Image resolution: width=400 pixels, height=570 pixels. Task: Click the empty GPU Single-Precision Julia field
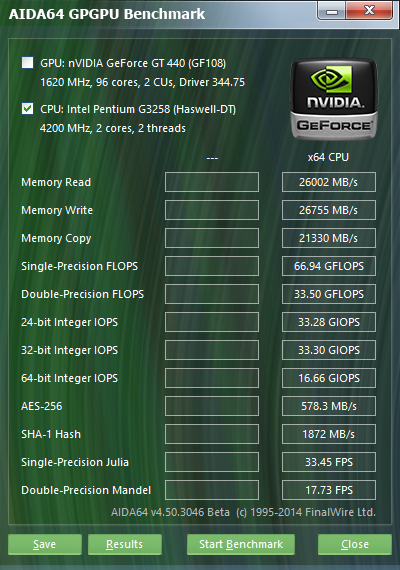pos(212,462)
